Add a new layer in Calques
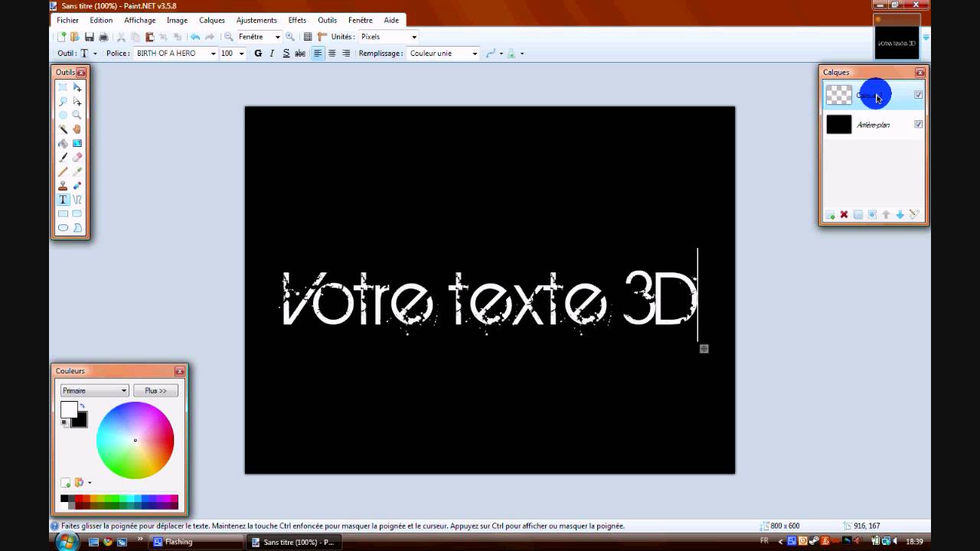Image resolution: width=980 pixels, height=551 pixels. 830,215
